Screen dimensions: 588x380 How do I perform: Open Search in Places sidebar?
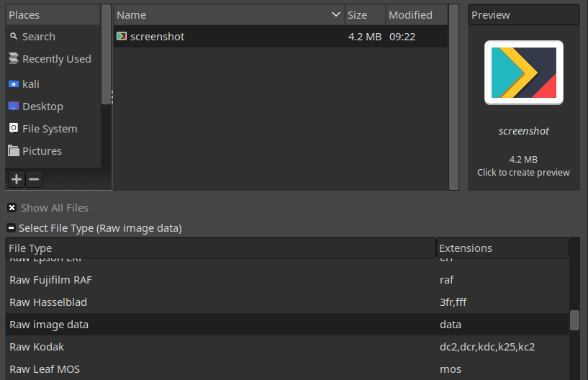click(53, 37)
